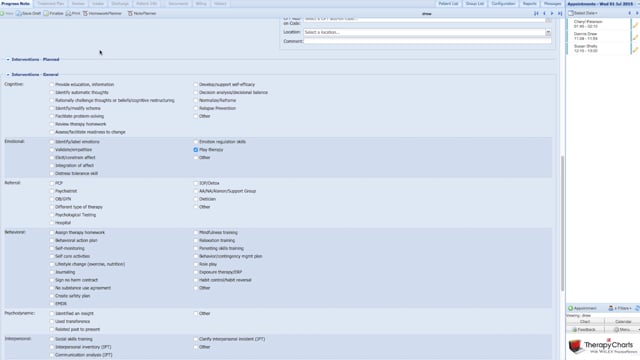Go to previous record arrow
The height and width of the screenshot is (360, 640).
544,13
